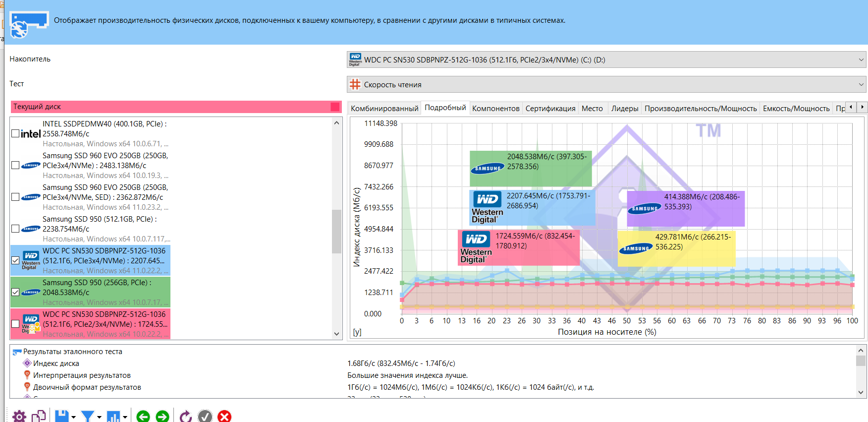Image resolution: width=868 pixels, height=422 pixels.
Task: Click the purple Samsung 414.388Мб/с legend box
Action: (x=686, y=209)
